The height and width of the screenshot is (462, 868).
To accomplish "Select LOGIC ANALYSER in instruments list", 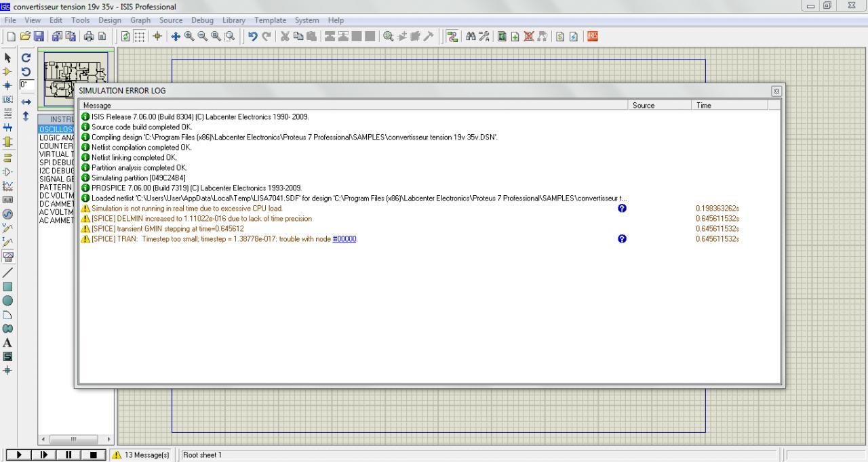I will pyautogui.click(x=56, y=138).
